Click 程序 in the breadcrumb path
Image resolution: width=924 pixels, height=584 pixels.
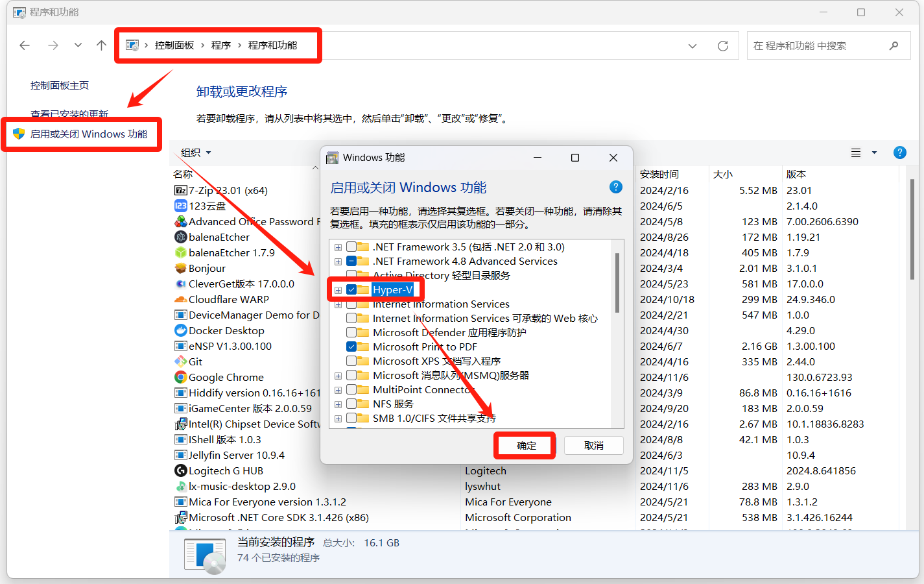tap(221, 45)
